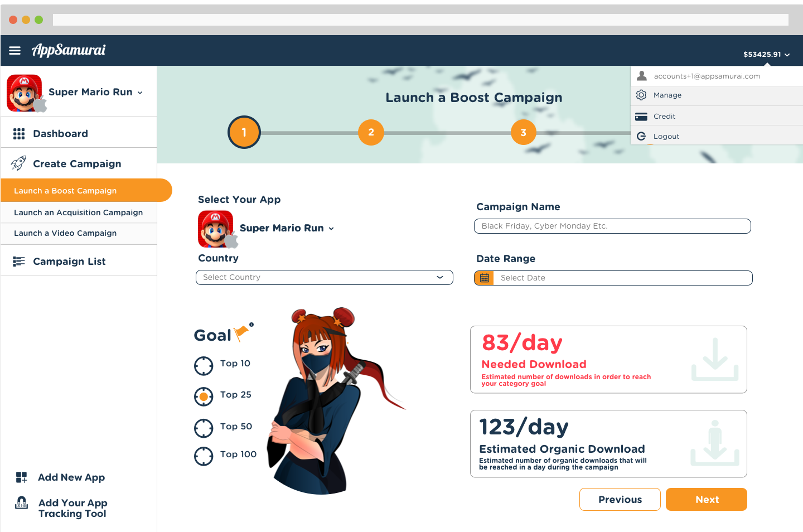Click the 83/day needed download value

tap(522, 342)
